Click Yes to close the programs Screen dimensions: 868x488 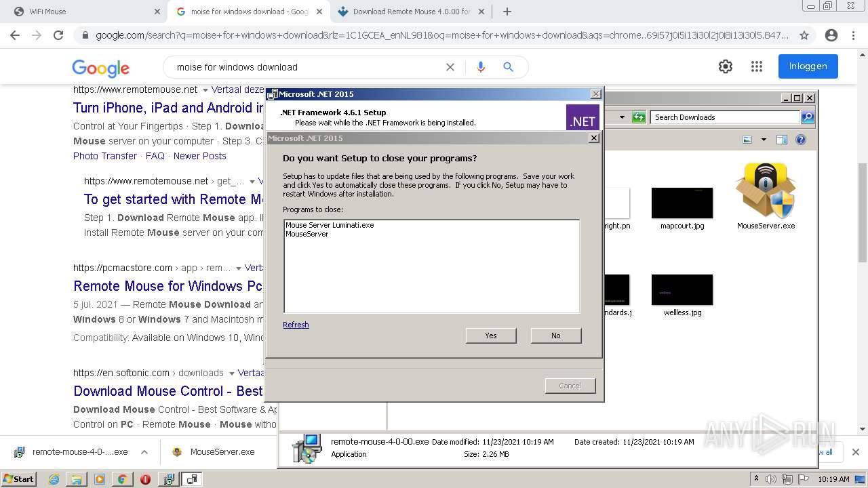click(491, 335)
